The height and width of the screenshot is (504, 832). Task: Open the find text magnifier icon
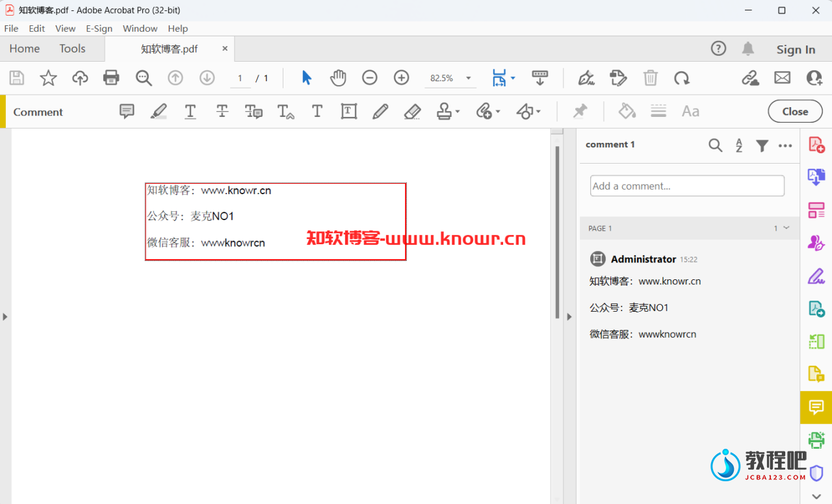[144, 78]
